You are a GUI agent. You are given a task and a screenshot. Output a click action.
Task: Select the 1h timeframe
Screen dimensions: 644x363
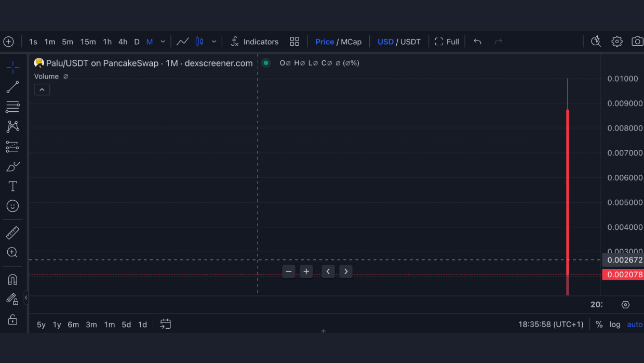pos(108,42)
